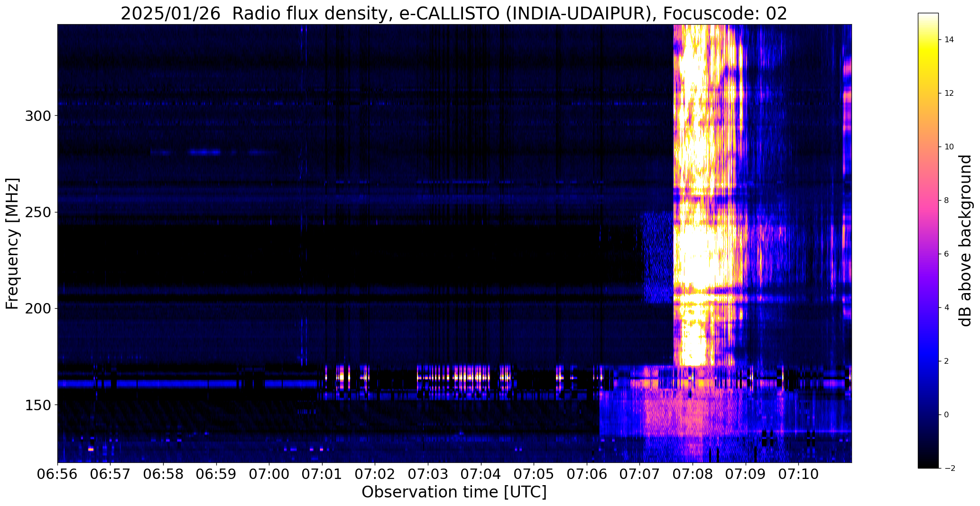Click the 07:10 time tick label
Screen dimensions: 980x506
pyautogui.click(x=799, y=474)
